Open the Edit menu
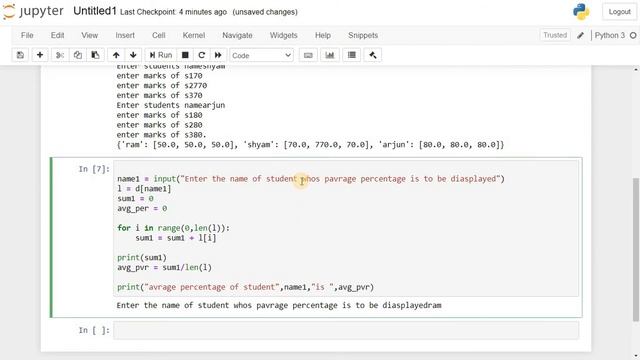This screenshot has height=360, width=640. 58,35
